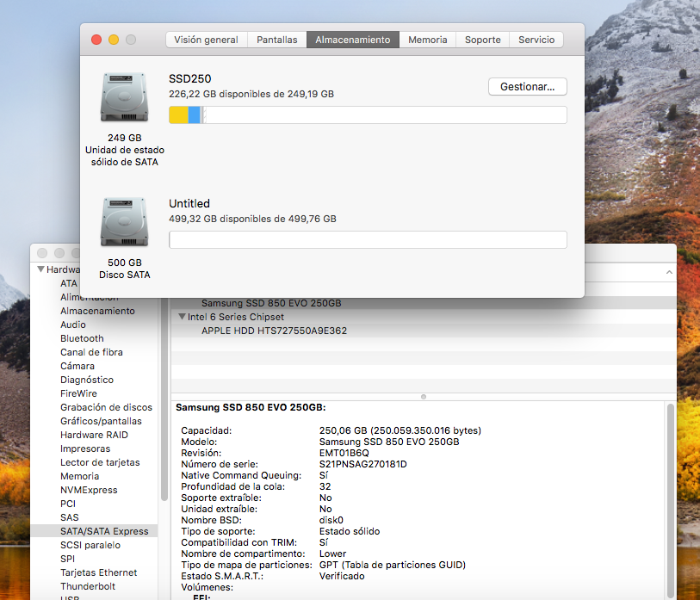Go to the Soporte tab
The width and height of the screenshot is (700, 600).
pyautogui.click(x=482, y=40)
